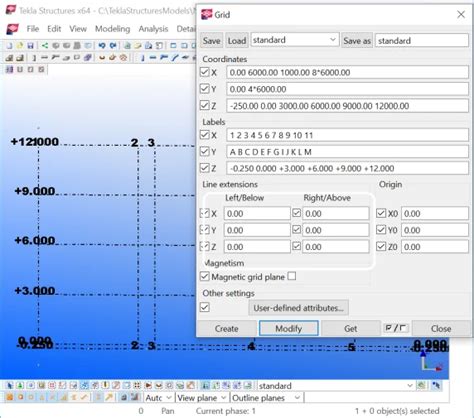Open the standard dropdown next to Load
Screen dimensions: 474x418
(295, 40)
